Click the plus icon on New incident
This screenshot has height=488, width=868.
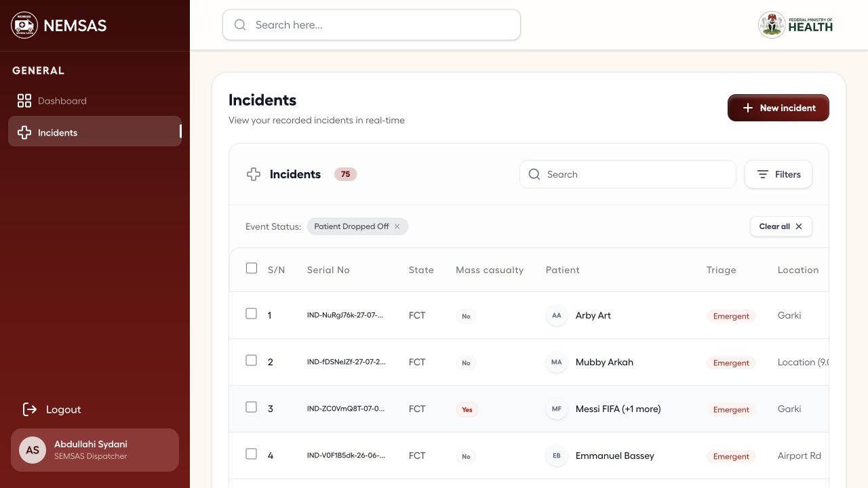[x=747, y=108]
